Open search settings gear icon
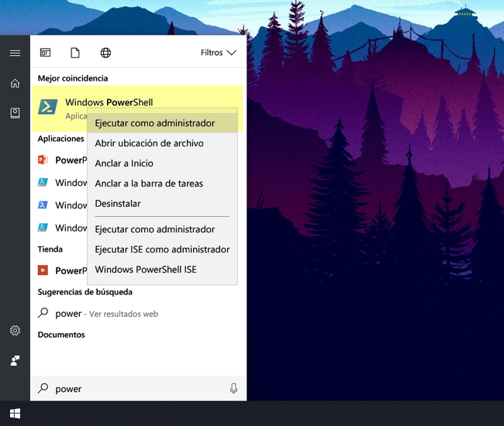The width and height of the screenshot is (504, 426). 15,331
